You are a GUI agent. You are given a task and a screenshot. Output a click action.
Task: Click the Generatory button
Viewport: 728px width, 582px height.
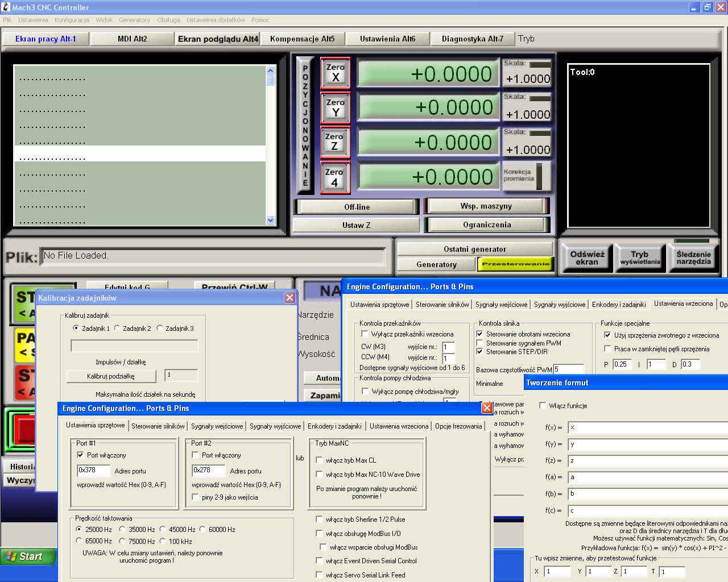click(436, 264)
